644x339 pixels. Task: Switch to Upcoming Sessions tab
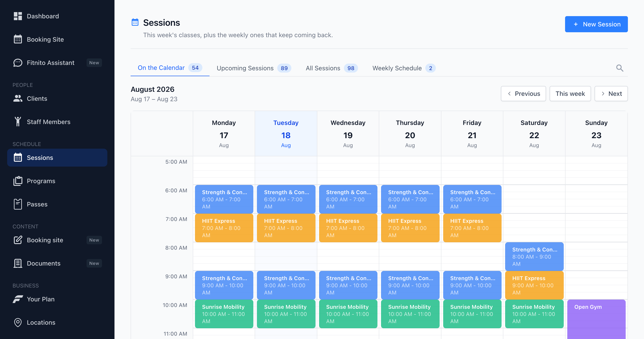254,68
